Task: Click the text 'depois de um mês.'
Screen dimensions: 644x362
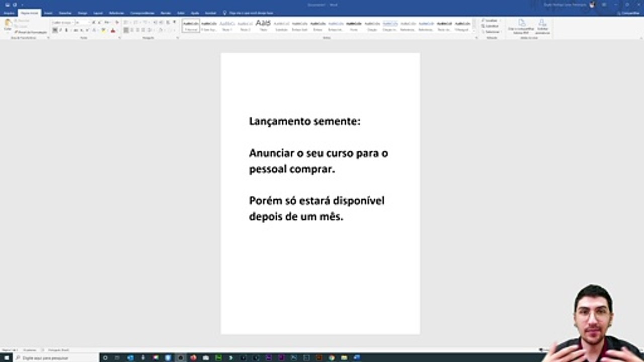Action: [296, 217]
